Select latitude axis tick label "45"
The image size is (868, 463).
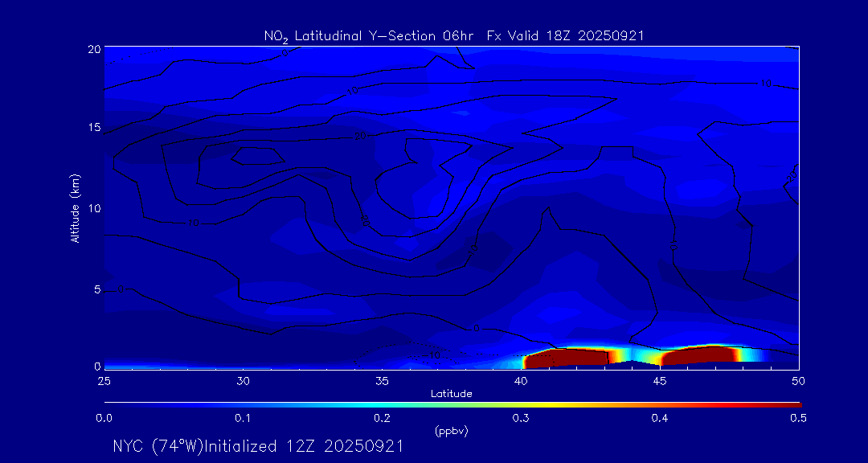pos(660,381)
